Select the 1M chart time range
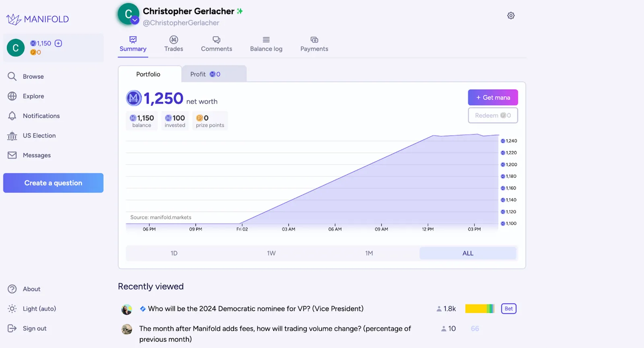Screen dimensions: 644x348 369,253
